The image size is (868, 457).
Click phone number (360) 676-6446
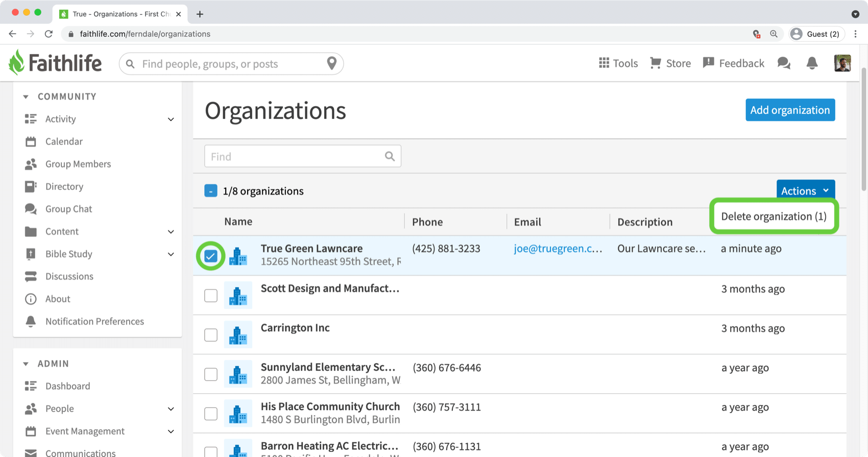point(447,368)
